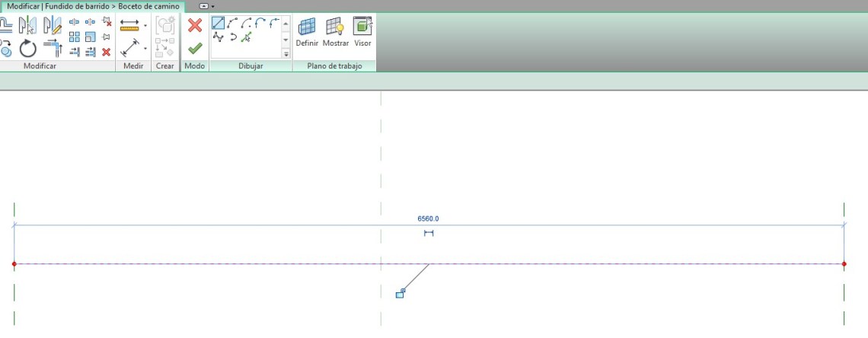Click the 6560.0 dimension value
868x338 pixels.
click(x=428, y=218)
